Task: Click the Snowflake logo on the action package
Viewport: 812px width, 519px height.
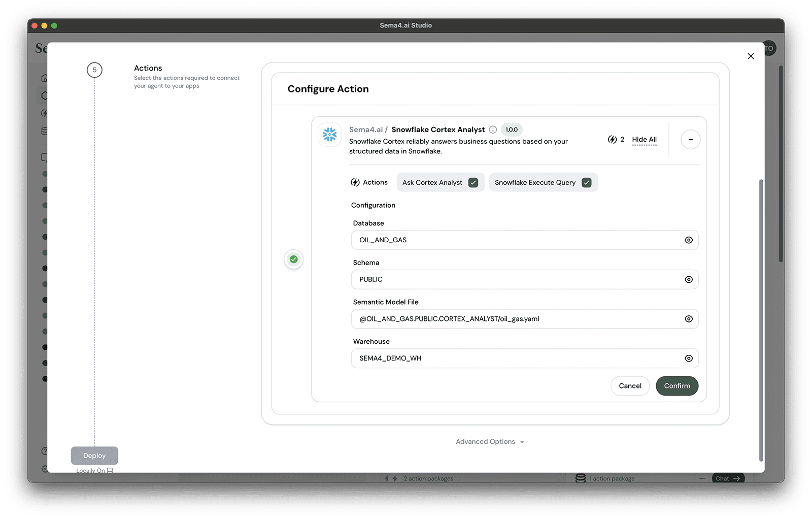Action: (x=330, y=135)
